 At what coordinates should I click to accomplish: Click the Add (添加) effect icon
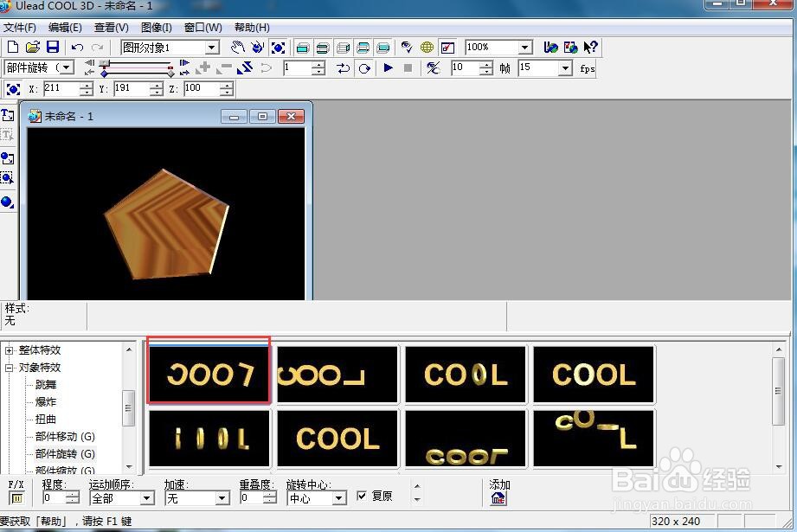[498, 498]
